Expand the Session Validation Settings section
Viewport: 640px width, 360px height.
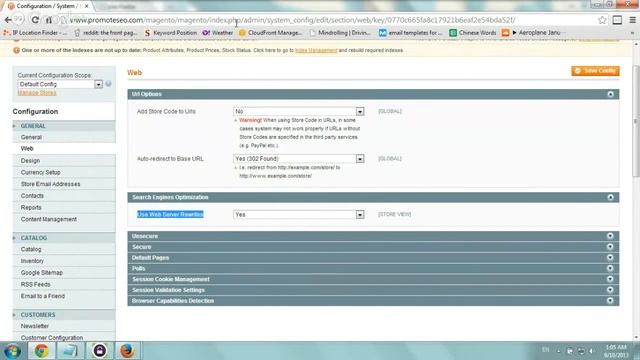[x=610, y=290]
